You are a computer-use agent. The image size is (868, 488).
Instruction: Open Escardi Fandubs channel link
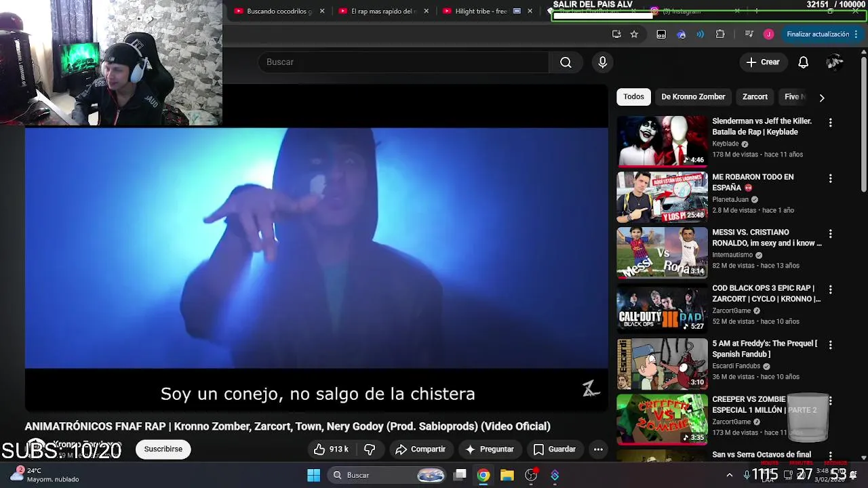coord(736,366)
